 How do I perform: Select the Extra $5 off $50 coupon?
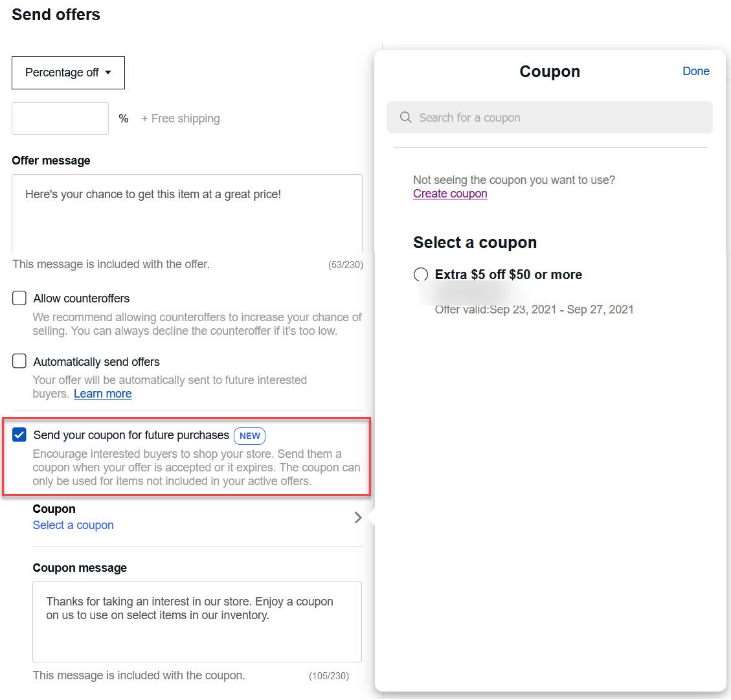(421, 275)
